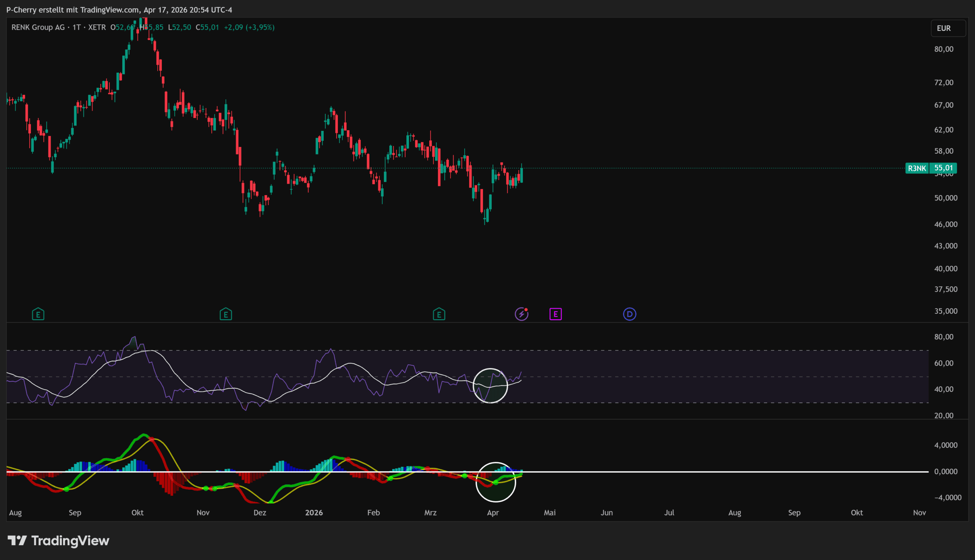Click the green earnings marker in March
The width and height of the screenshot is (975, 560).
pyautogui.click(x=439, y=315)
